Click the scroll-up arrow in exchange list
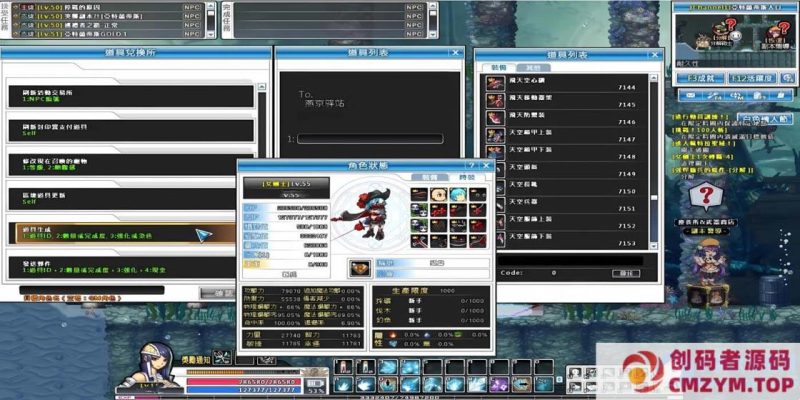This screenshot has width=800, height=400. tap(262, 87)
